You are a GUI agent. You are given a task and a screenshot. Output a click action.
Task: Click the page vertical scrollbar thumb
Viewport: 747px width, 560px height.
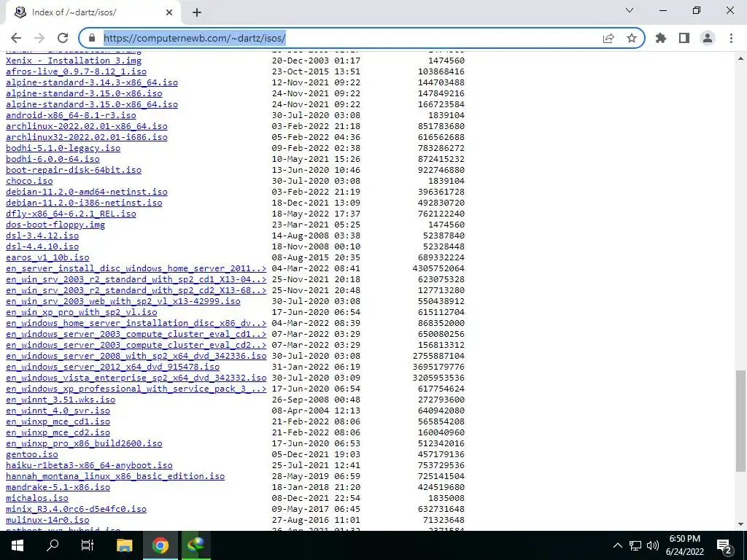(741, 420)
